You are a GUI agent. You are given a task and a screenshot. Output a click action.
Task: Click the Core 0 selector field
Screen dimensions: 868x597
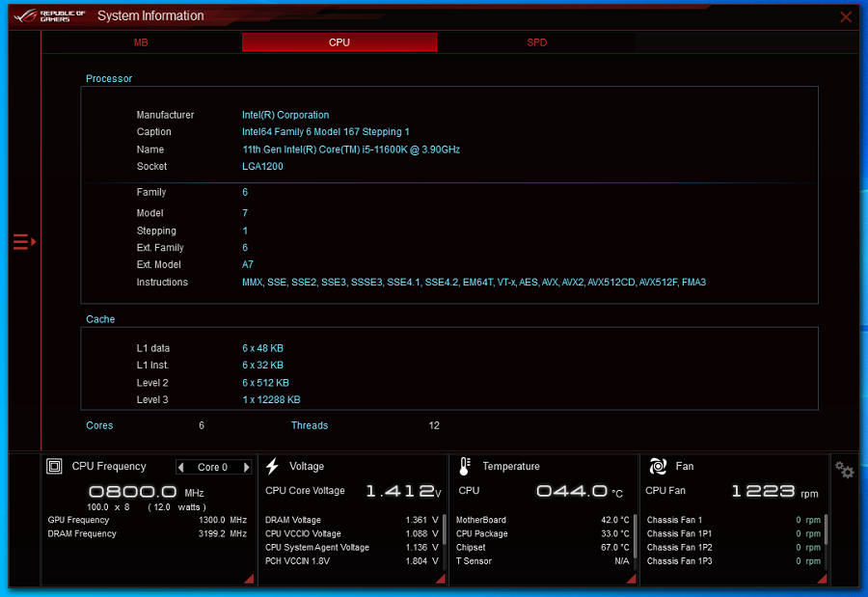[x=212, y=467]
